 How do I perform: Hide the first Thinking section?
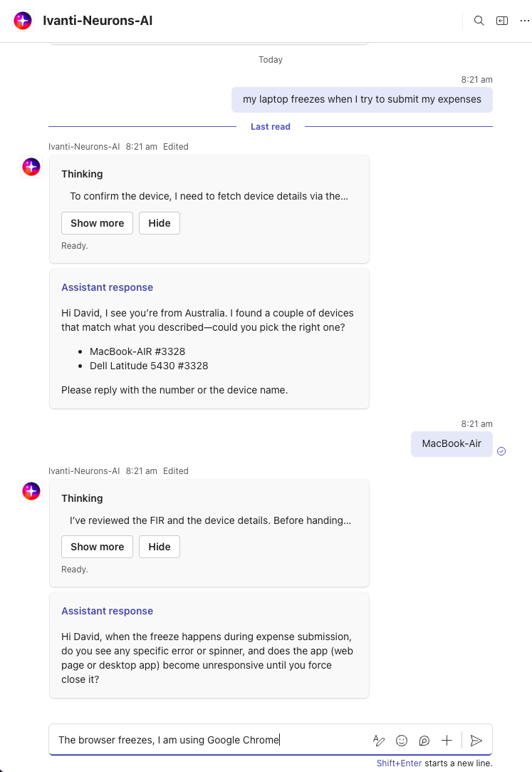pyautogui.click(x=159, y=223)
